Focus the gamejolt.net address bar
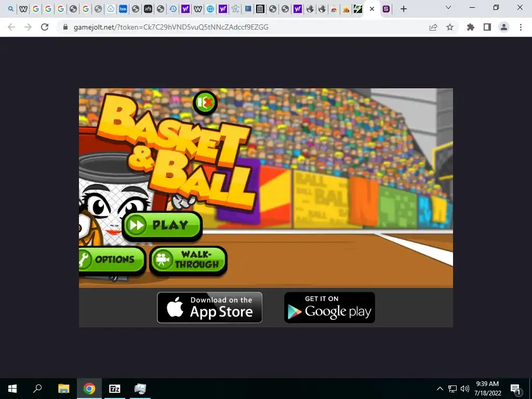532x399 pixels. point(171,27)
